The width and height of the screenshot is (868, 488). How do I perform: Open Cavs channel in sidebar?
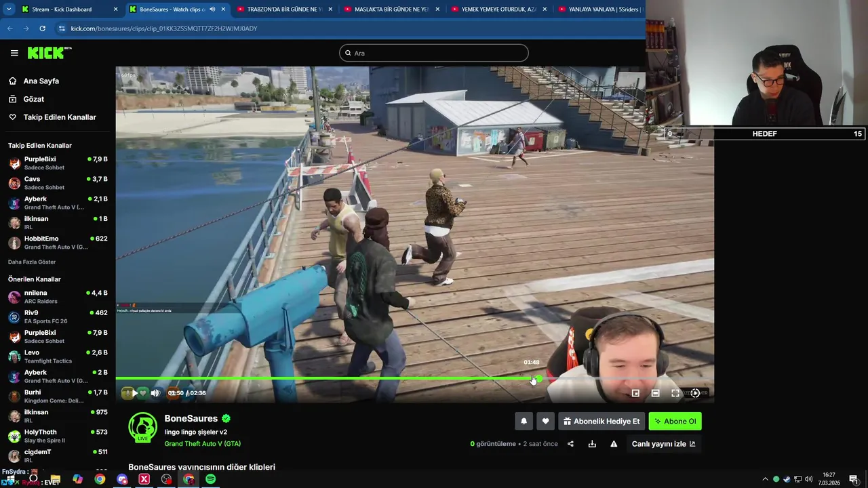point(58,183)
